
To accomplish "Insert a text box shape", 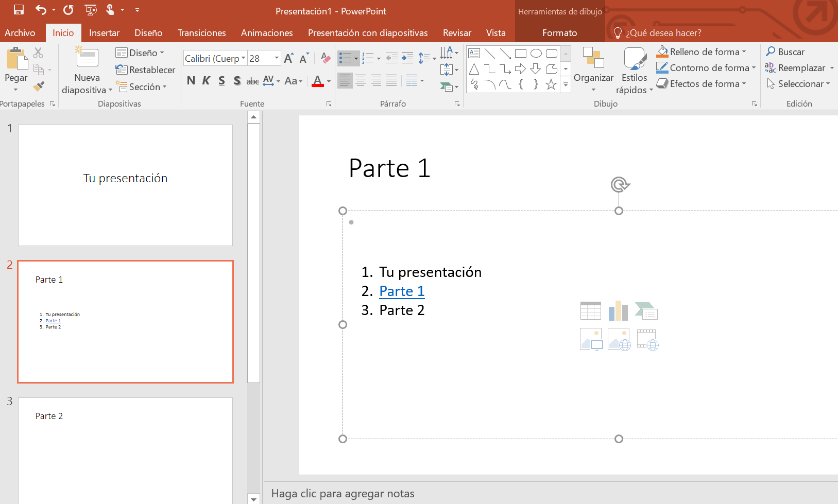I will [x=474, y=53].
